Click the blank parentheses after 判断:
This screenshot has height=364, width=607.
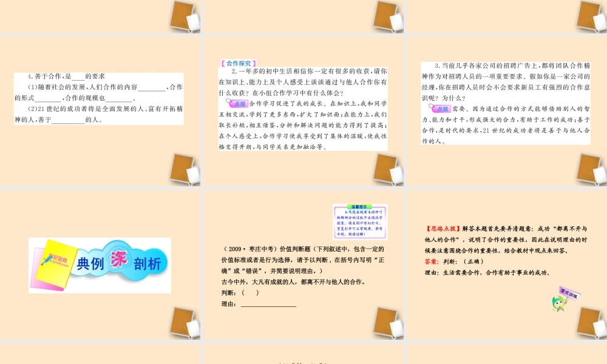pyautogui.click(x=251, y=293)
